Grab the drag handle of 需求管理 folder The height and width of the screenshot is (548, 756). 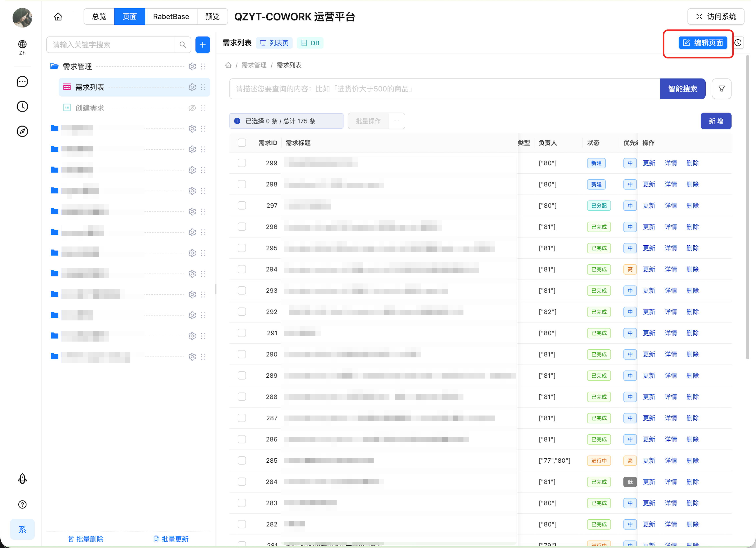pos(203,67)
